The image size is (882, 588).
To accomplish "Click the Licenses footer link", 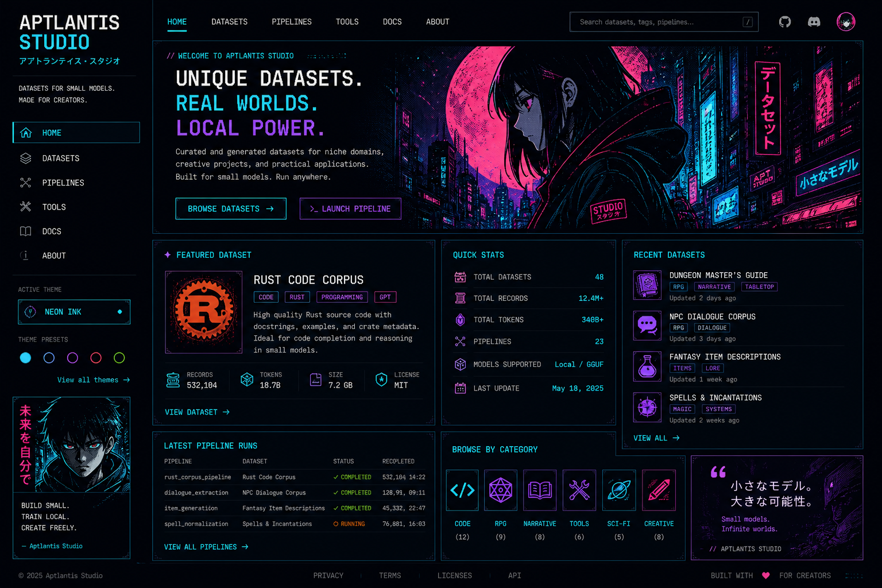I will pos(454,575).
